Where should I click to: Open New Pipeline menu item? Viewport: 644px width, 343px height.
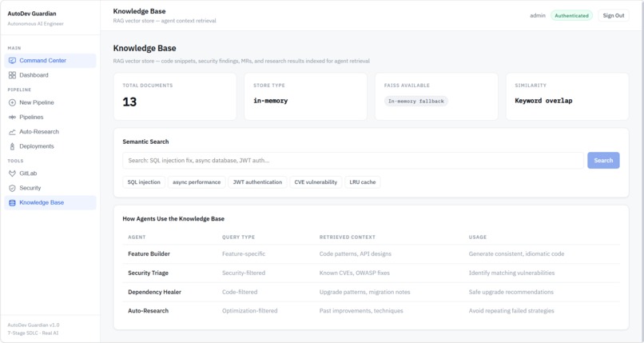50,102
